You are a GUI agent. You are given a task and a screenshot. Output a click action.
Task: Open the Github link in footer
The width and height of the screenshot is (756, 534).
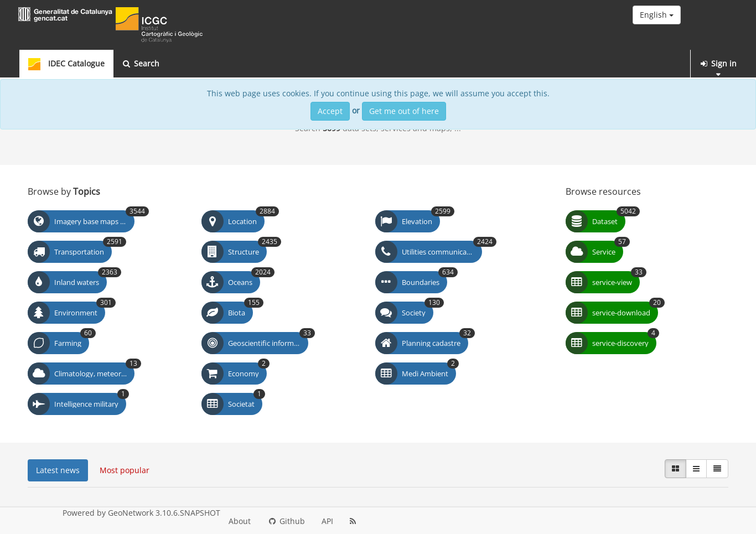pyautogui.click(x=287, y=521)
